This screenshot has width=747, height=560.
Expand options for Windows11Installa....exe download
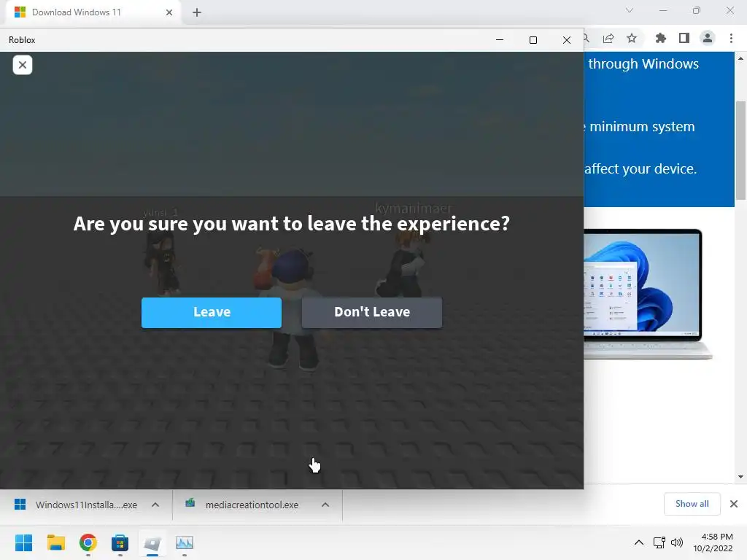coord(155,505)
